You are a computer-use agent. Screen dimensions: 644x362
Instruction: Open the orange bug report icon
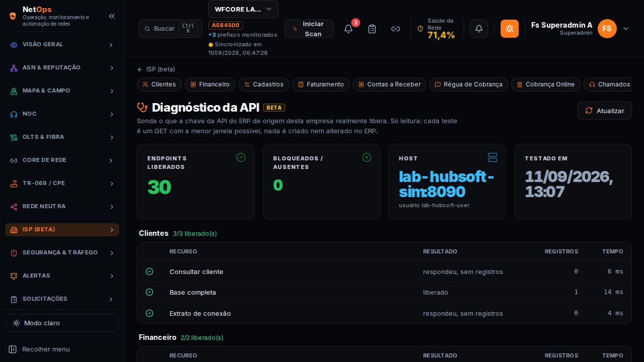[x=510, y=29]
